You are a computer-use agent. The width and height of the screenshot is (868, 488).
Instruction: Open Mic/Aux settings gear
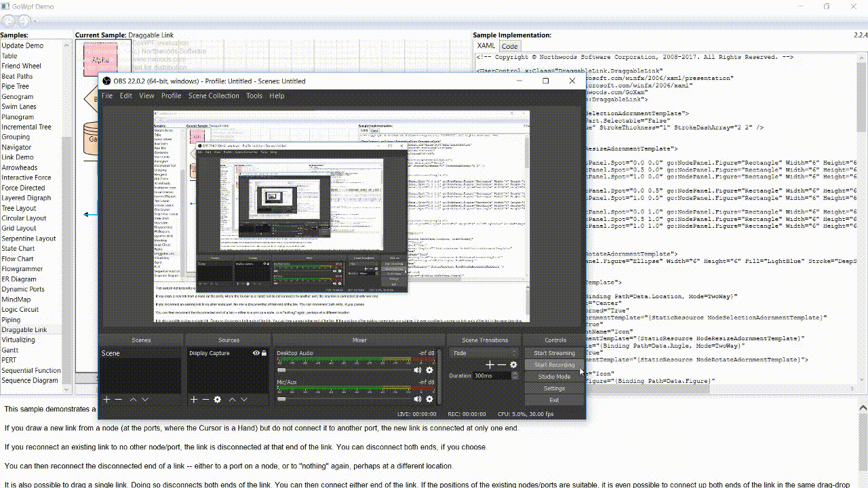click(429, 399)
